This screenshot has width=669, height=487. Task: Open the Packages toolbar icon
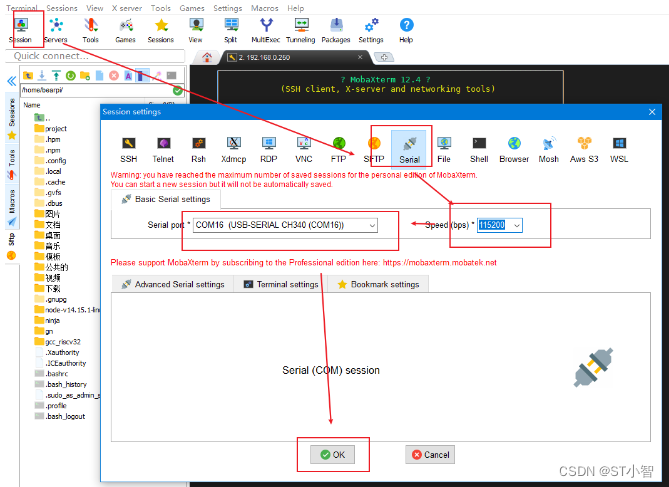coord(336,30)
